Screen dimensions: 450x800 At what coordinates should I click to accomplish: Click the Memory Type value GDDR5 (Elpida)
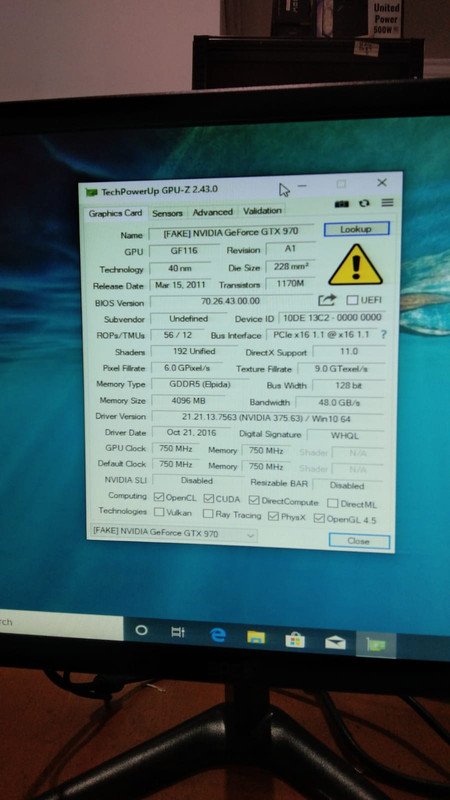[200, 384]
